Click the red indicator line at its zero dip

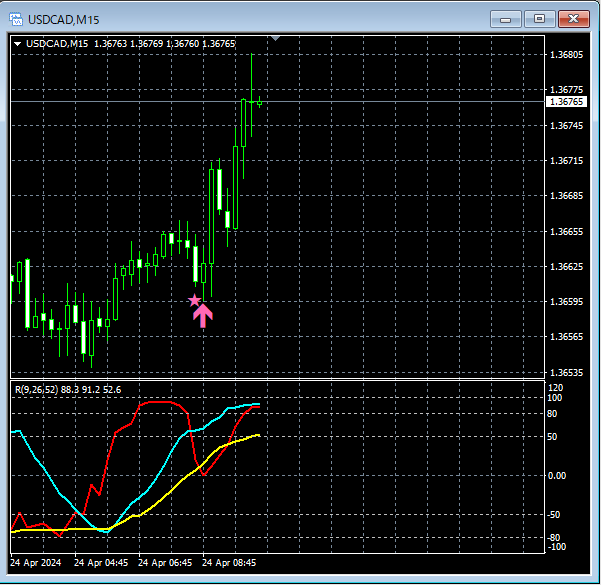click(203, 475)
